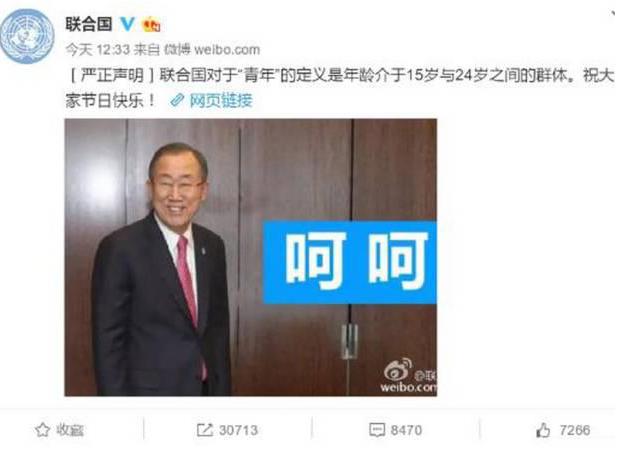Open reposts count 30713
Image resolution: width=621 pixels, height=466 pixels.
(238, 430)
